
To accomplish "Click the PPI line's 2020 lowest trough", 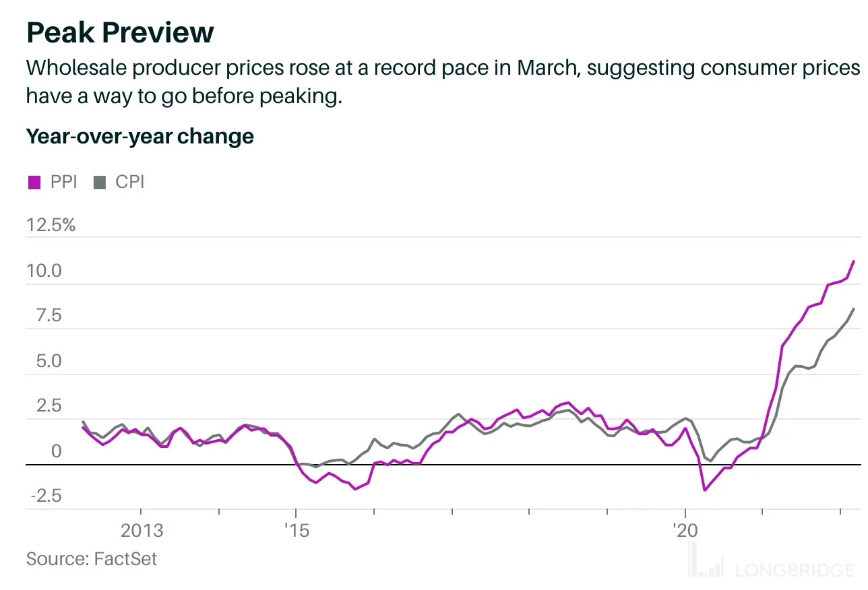I will (x=704, y=490).
